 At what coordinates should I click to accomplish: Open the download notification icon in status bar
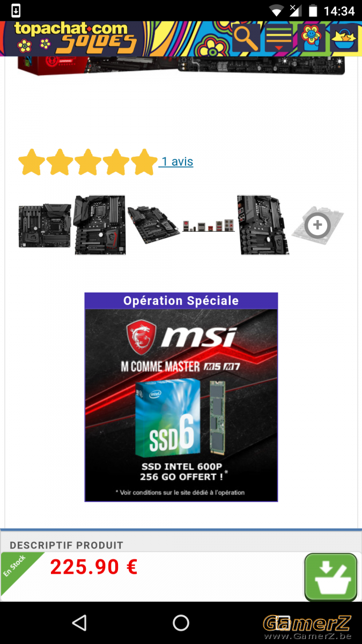pos(16,10)
